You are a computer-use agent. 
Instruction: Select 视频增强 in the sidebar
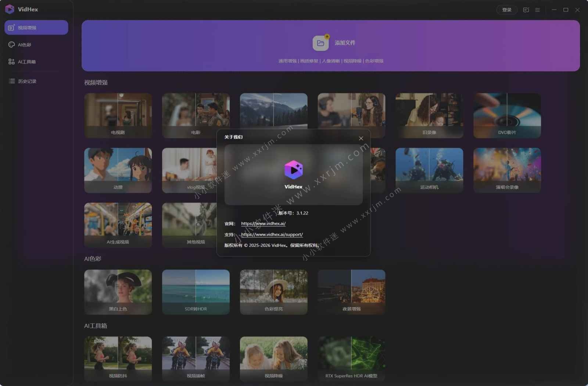pos(36,28)
